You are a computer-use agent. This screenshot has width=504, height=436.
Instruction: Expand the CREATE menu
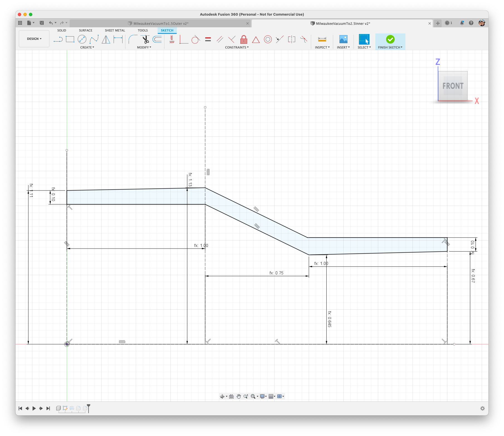(x=87, y=47)
